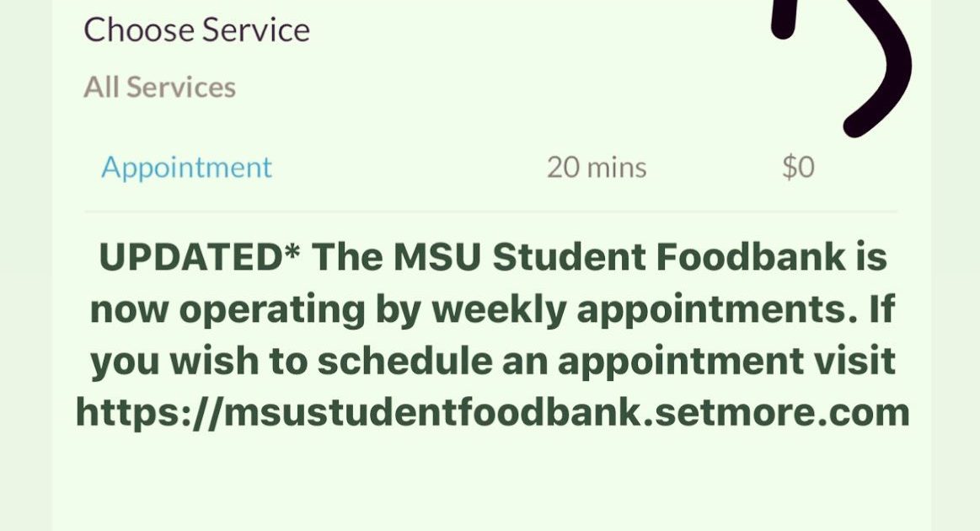Open the msustudentfoodbank.setmore.com URL
The image size is (980, 531).
[492, 412]
